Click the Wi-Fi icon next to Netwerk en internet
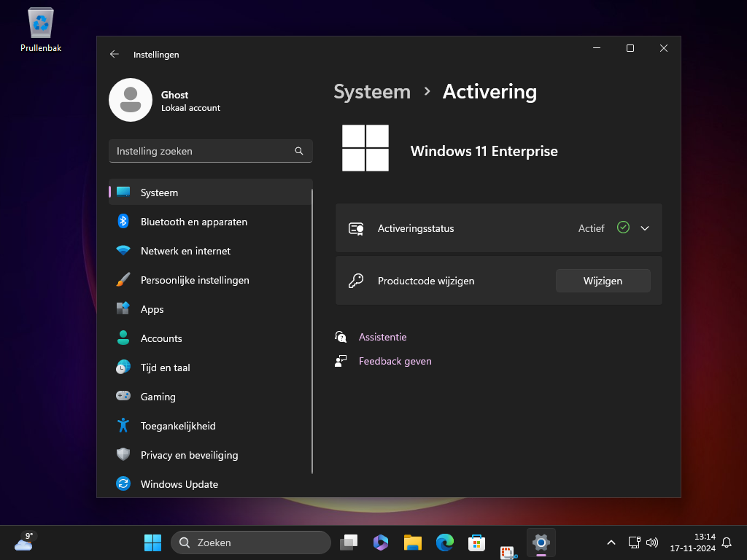 click(x=123, y=251)
